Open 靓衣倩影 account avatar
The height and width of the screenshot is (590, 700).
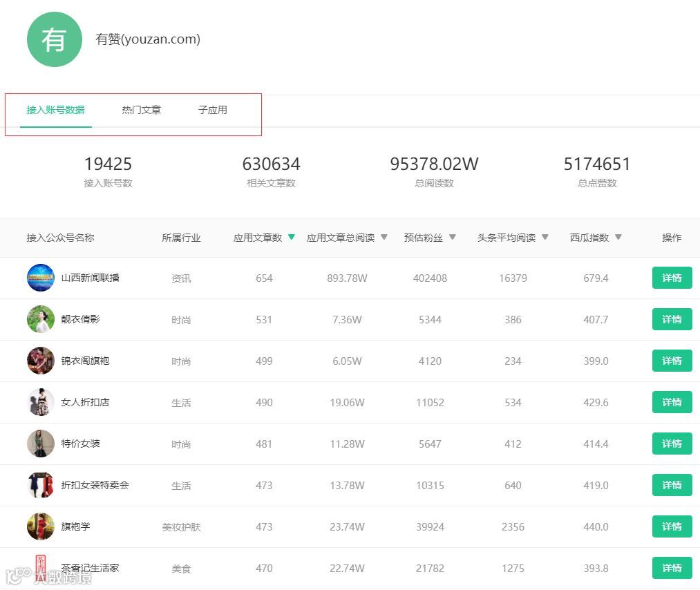pyautogui.click(x=41, y=319)
